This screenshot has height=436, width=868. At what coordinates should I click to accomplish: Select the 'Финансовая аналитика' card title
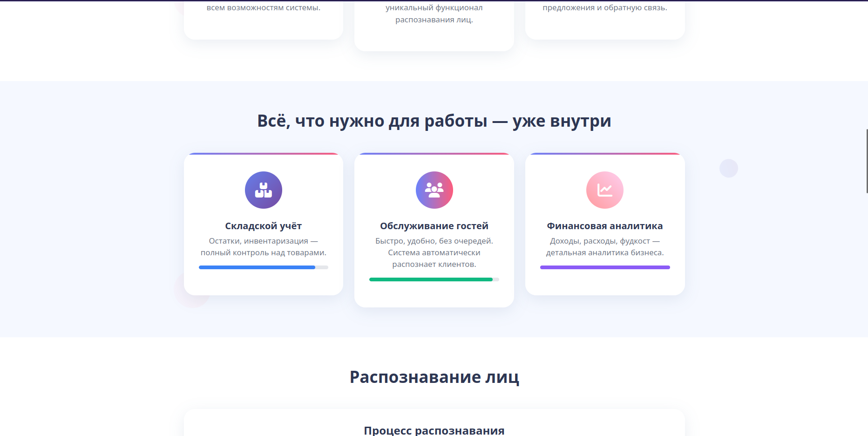[605, 226]
